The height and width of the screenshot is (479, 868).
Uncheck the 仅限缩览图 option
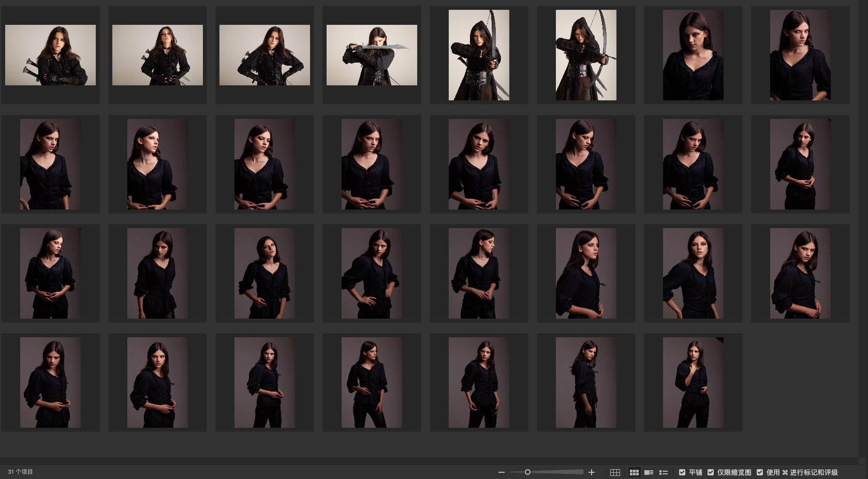tap(711, 472)
